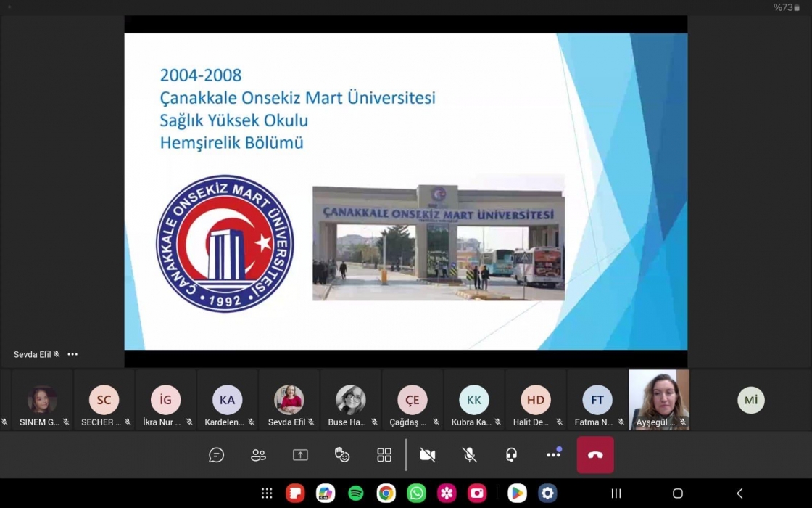
Task: Tap the university gate photo on slide
Action: (x=439, y=242)
